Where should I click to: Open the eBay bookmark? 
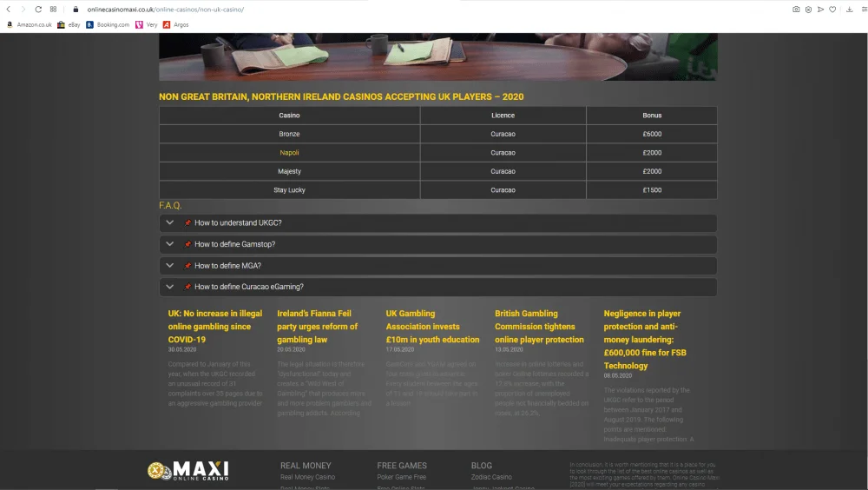69,25
